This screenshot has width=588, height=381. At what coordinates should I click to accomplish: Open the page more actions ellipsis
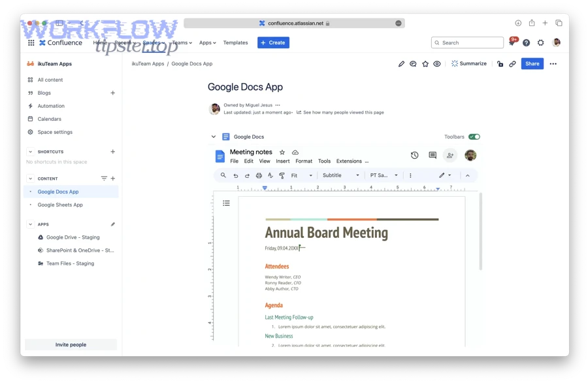point(553,64)
